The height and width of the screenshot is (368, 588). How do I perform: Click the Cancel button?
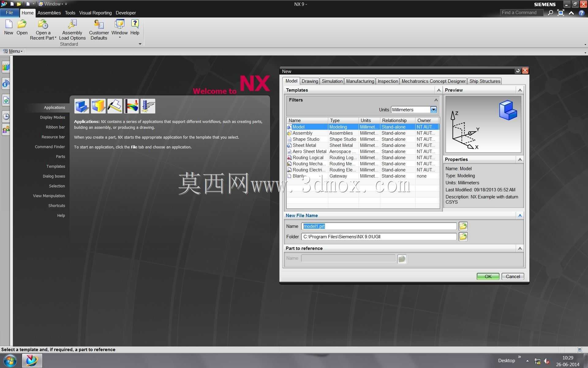513,276
